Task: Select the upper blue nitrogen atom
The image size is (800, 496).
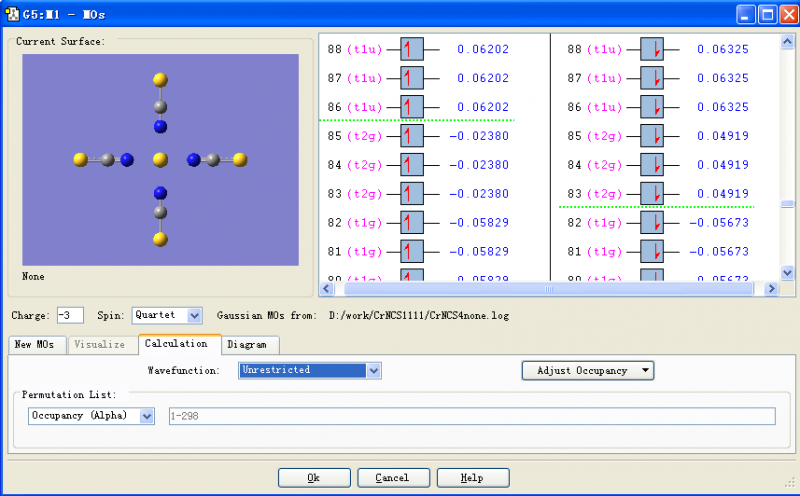Action: click(160, 127)
